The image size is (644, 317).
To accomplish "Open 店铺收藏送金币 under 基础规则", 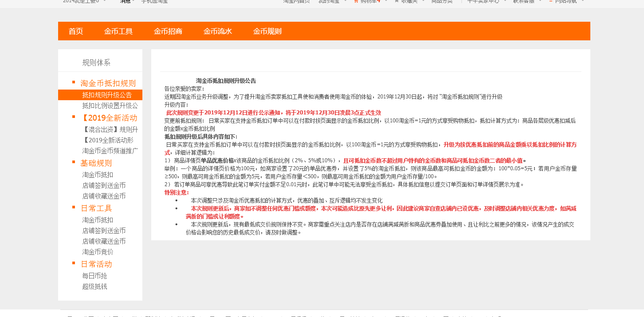I will [x=104, y=196].
